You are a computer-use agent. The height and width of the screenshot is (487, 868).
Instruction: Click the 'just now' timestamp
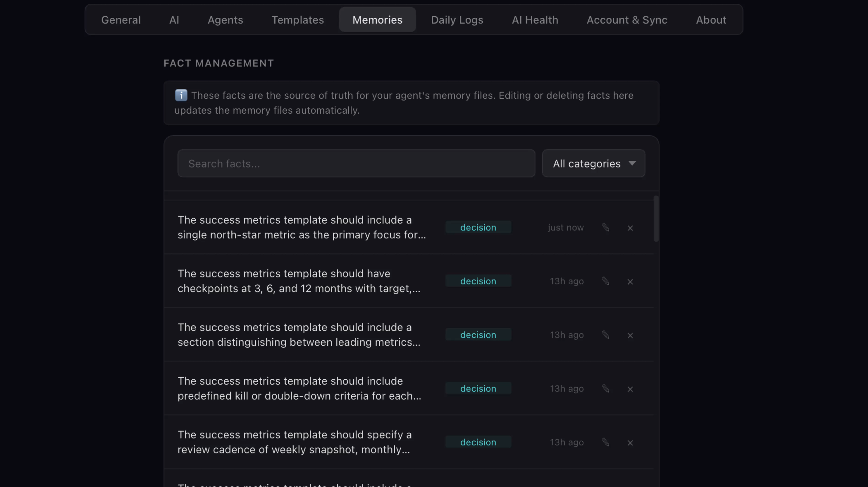(566, 228)
